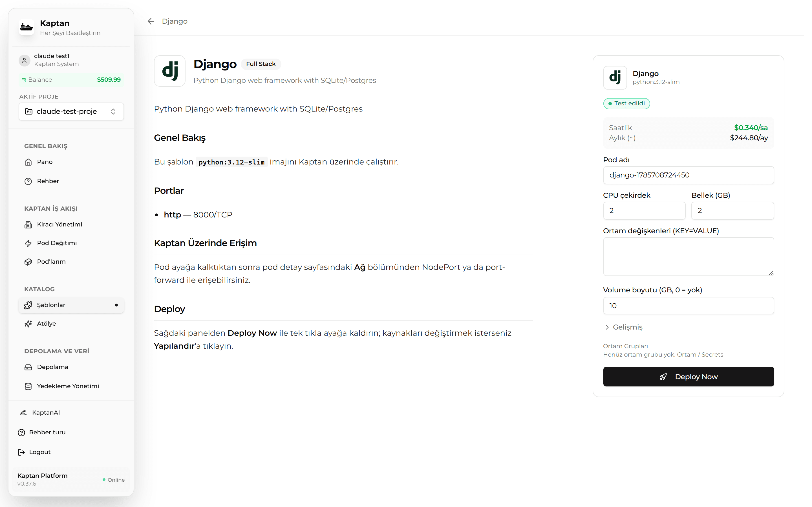Image resolution: width=812 pixels, height=507 pixels.
Task: Click the back arrow beside Django
Action: click(x=151, y=21)
